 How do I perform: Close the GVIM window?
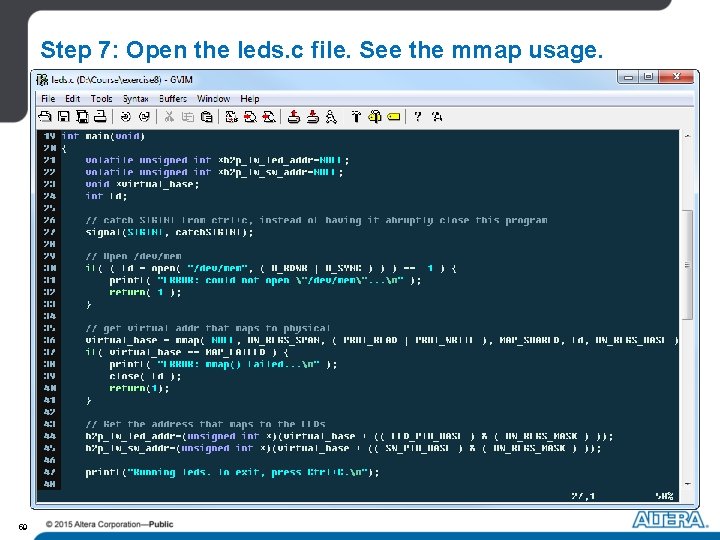pyautogui.click(x=676, y=77)
